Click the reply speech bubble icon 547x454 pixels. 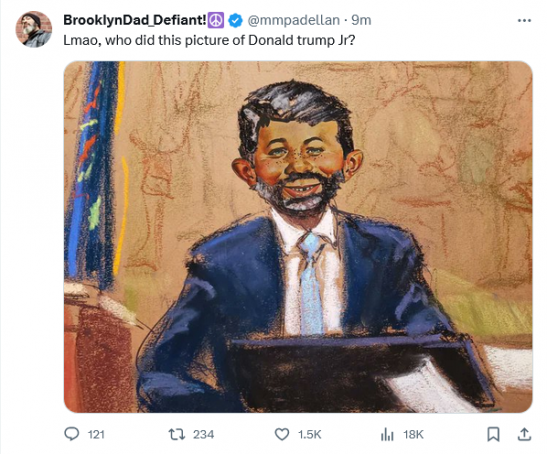click(x=72, y=434)
